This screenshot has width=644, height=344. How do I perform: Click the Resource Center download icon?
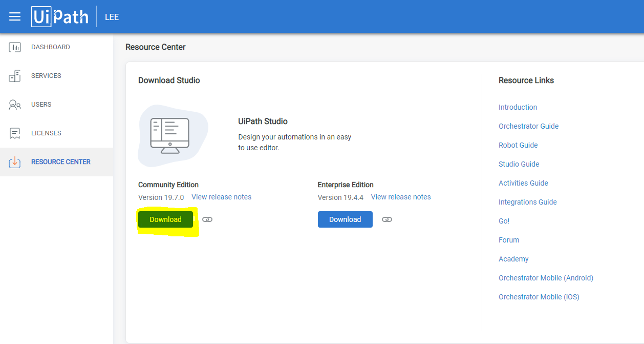[x=15, y=162]
